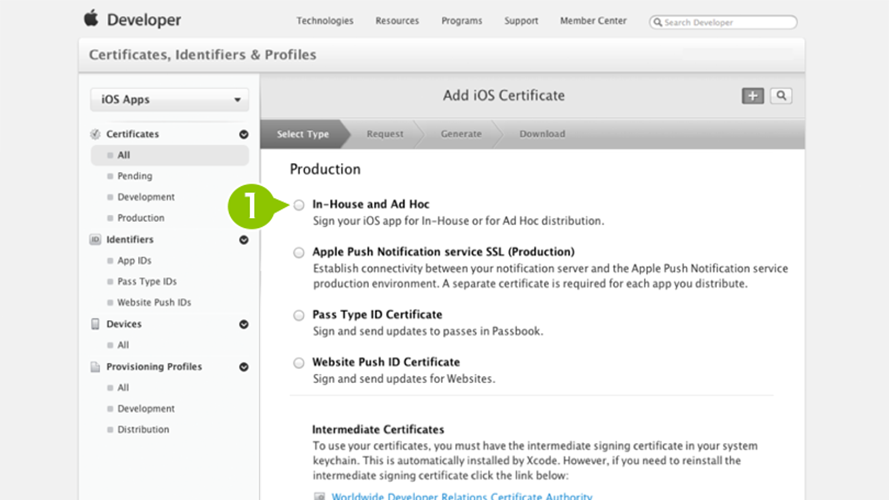
Task: Open Technologies in top navigation
Action: 325,20
